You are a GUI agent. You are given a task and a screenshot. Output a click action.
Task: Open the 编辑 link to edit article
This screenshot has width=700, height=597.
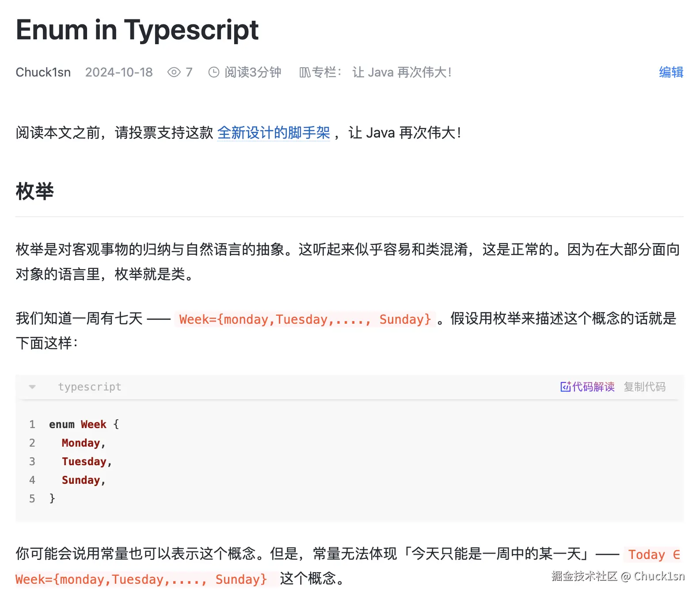pyautogui.click(x=671, y=72)
